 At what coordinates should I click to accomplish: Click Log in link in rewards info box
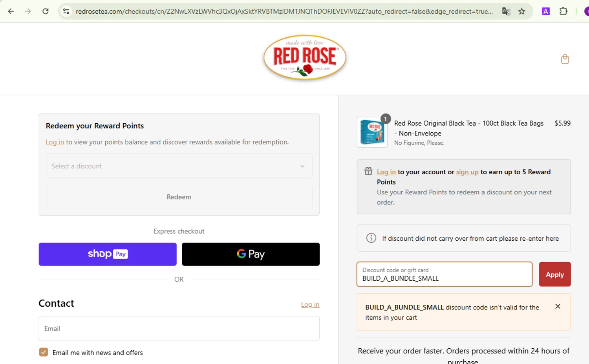(386, 172)
